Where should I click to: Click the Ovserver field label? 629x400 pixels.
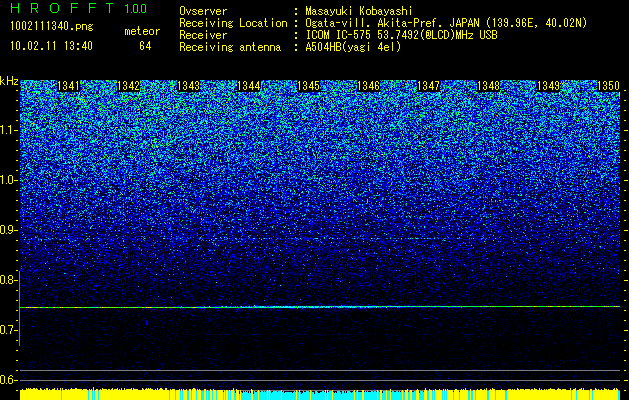click(203, 11)
